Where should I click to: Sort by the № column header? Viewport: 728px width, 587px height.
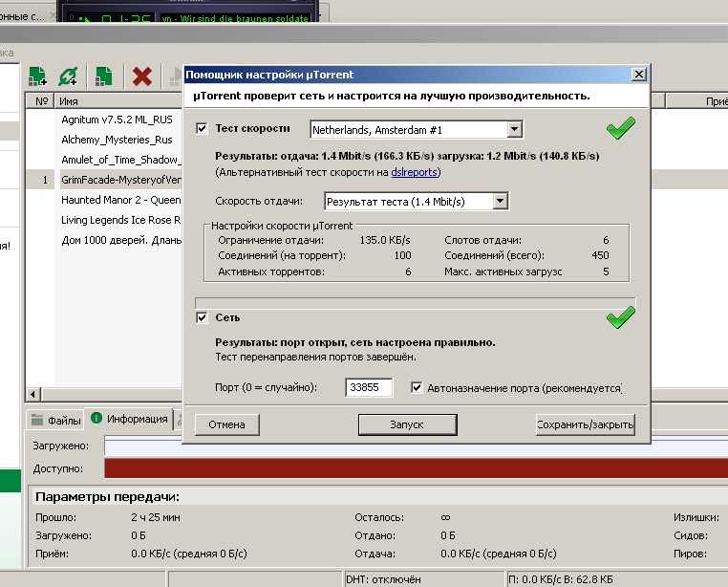[x=41, y=100]
